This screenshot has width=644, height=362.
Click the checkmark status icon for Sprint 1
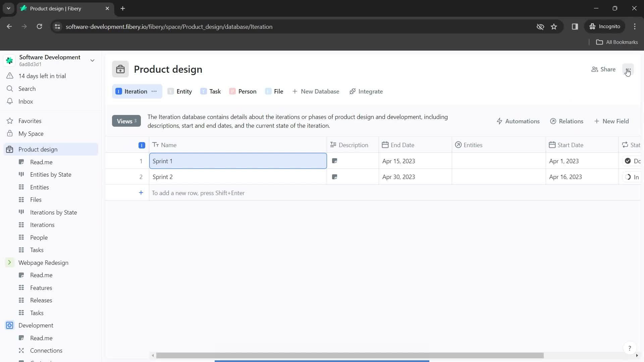pos(628,161)
